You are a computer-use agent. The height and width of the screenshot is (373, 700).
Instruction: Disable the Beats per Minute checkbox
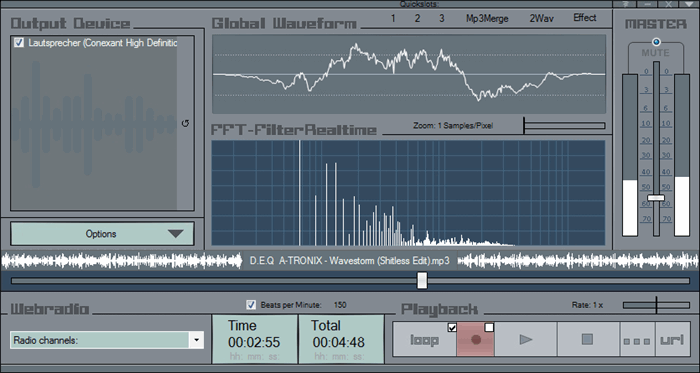251,305
